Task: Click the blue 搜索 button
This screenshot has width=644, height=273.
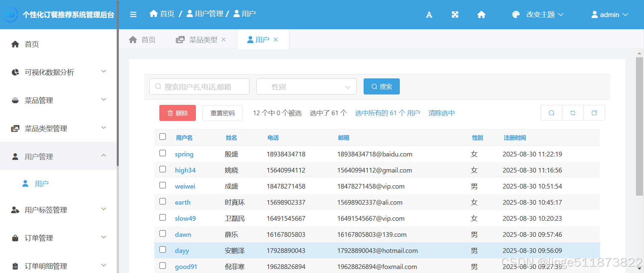Action: pyautogui.click(x=382, y=86)
